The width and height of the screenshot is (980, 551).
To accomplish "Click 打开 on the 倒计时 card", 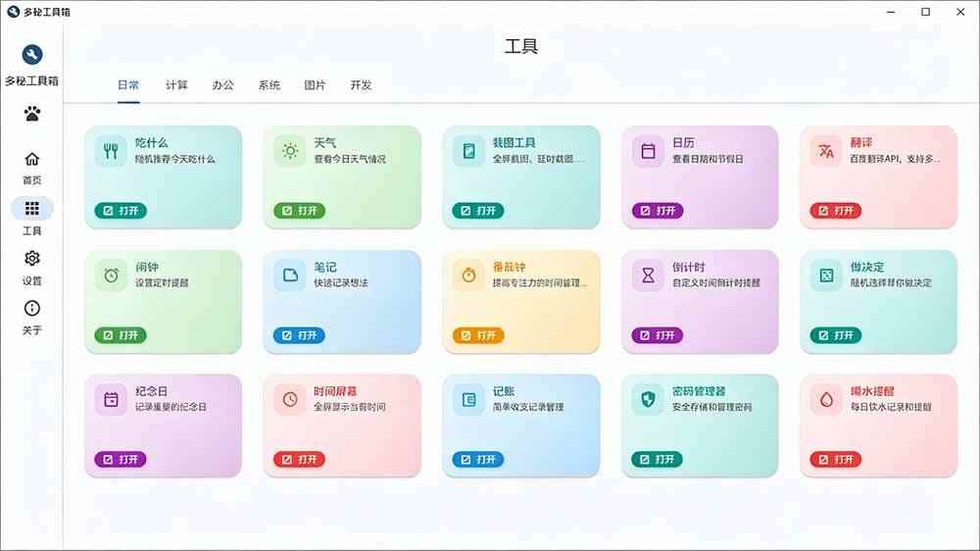I will pyautogui.click(x=658, y=335).
